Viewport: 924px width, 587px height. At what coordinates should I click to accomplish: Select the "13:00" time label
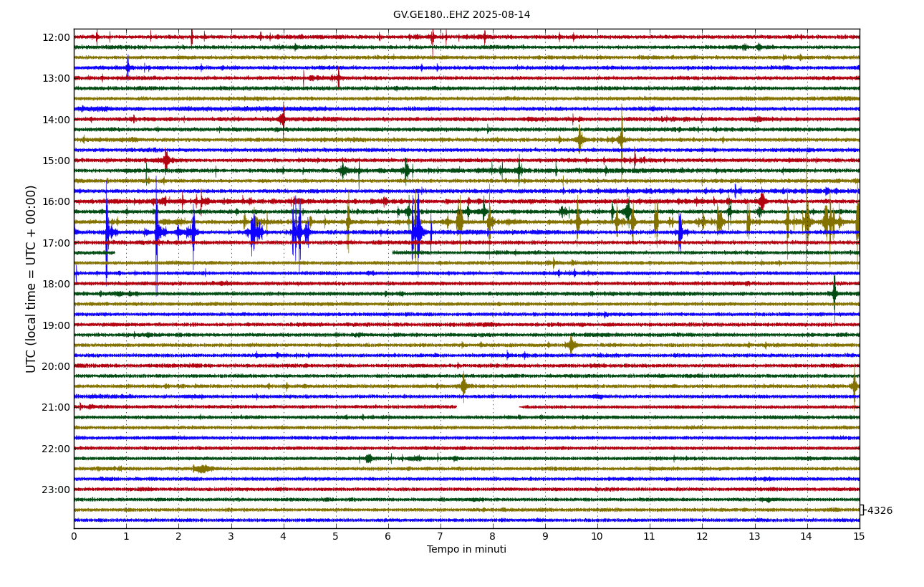[57, 78]
